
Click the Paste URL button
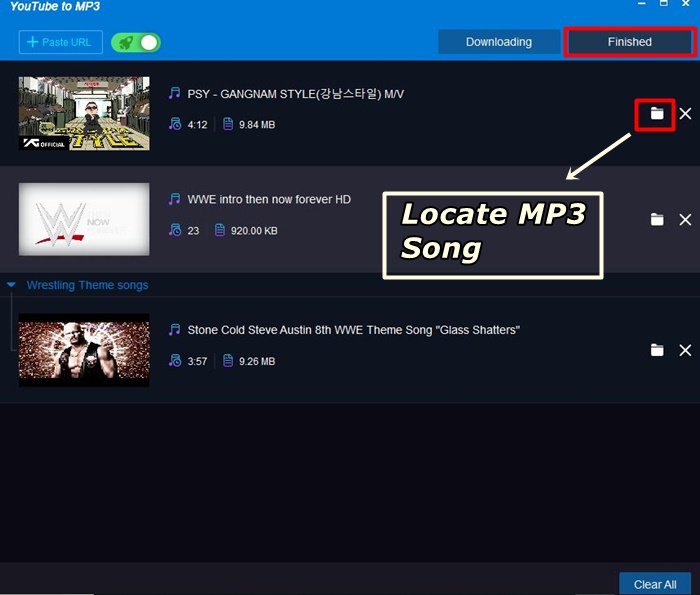point(61,42)
